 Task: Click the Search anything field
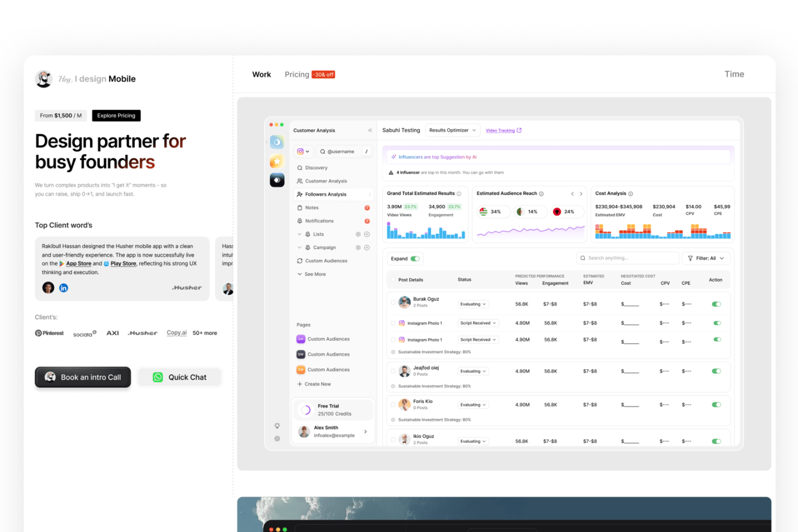click(x=628, y=258)
